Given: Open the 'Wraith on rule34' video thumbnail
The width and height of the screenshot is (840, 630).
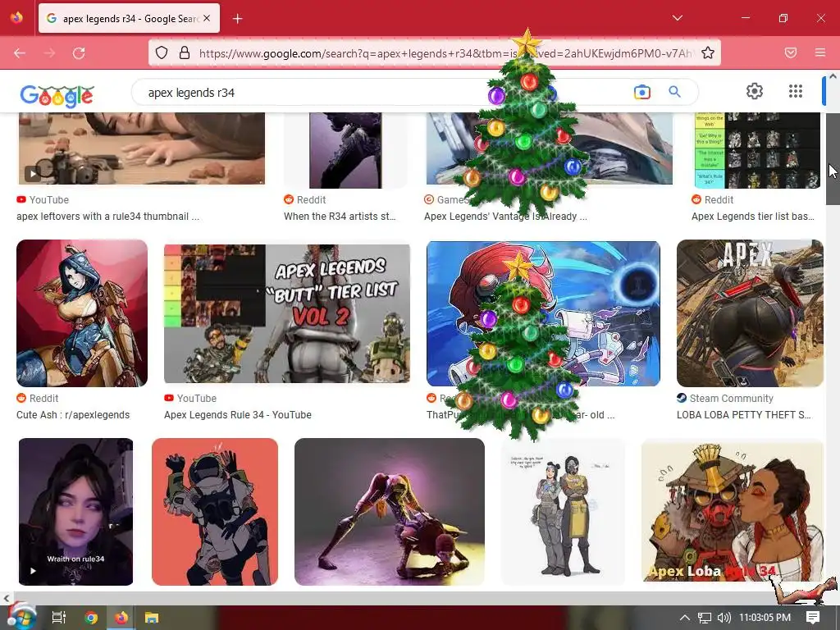Looking at the screenshot, I should [x=75, y=512].
